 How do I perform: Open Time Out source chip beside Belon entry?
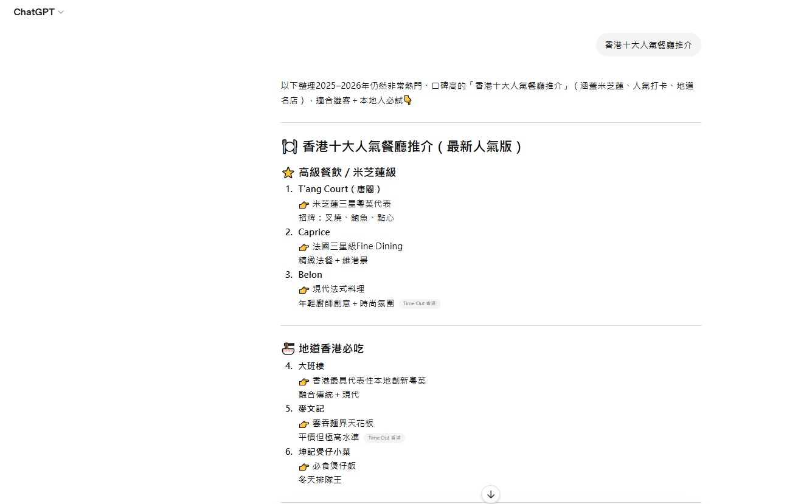click(420, 303)
